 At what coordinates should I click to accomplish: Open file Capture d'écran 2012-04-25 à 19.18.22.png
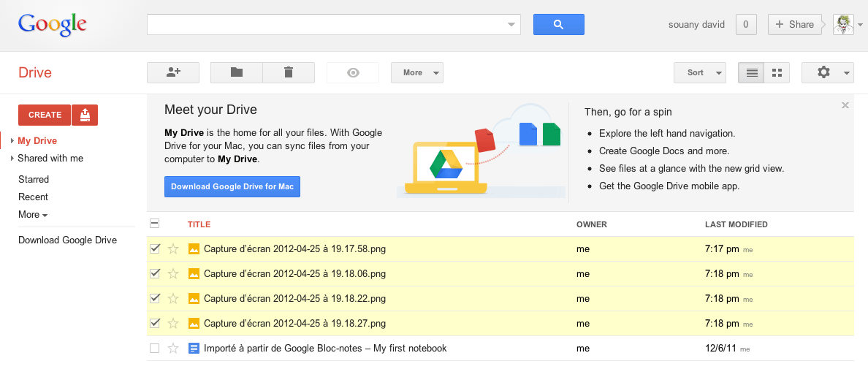coord(294,299)
